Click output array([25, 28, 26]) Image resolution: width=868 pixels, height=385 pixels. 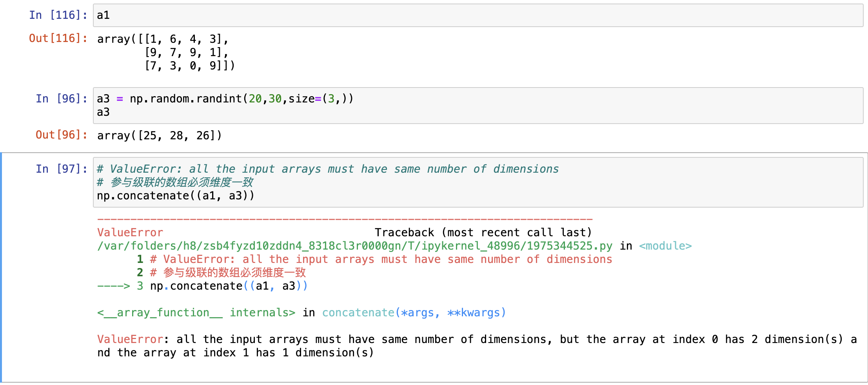click(160, 135)
